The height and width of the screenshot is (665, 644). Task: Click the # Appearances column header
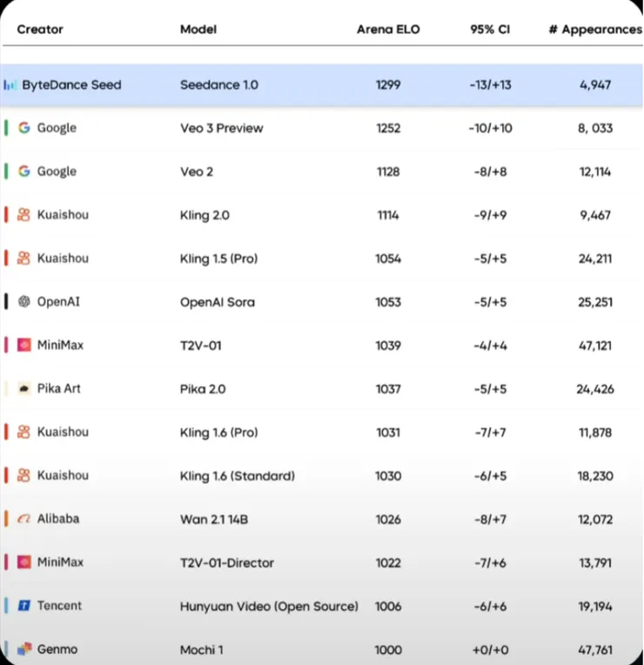(x=595, y=30)
